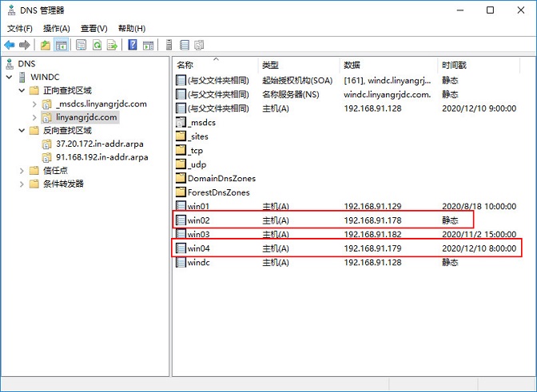The image size is (537, 392).
Task: Collapse the 正向查找区域 folder
Action: tap(22, 90)
